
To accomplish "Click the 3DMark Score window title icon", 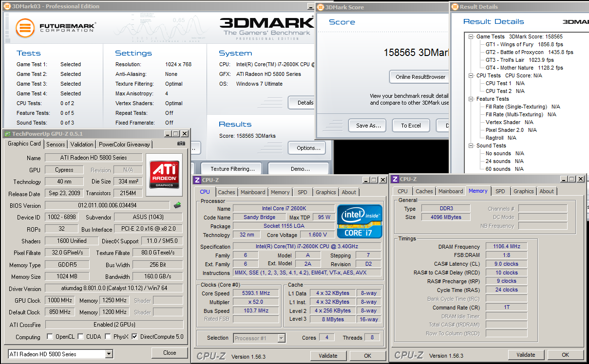I will coord(320,7).
